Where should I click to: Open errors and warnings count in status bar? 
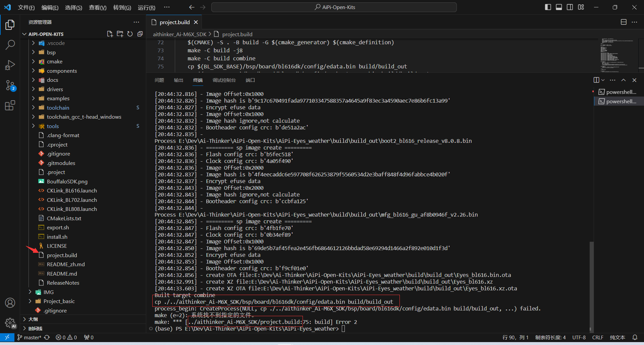click(x=66, y=337)
